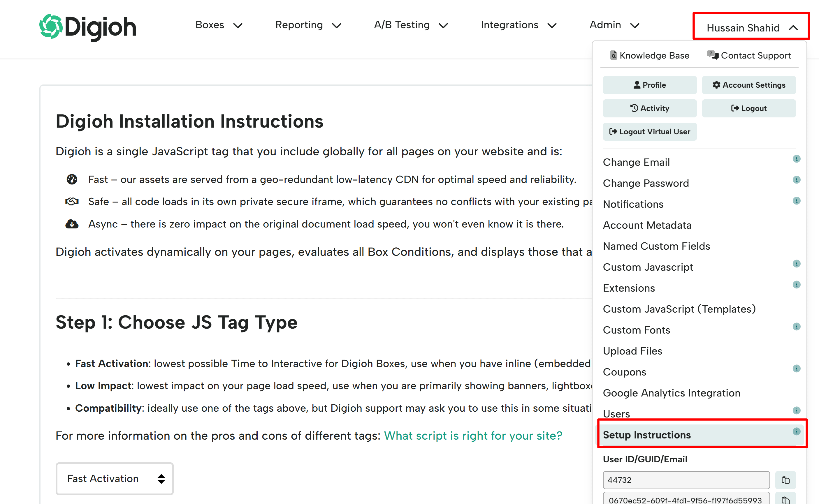This screenshot has height=504, width=819.
Task: Open Custom Javascript
Action: 648,267
